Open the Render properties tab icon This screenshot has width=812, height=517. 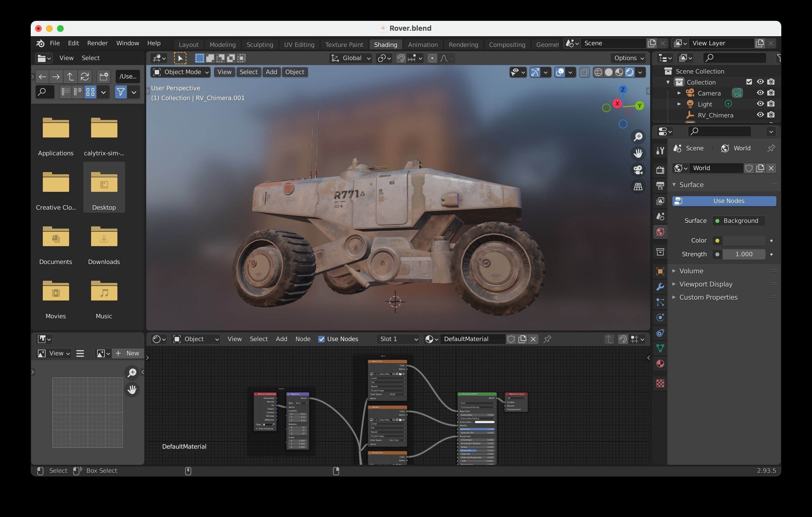(660, 170)
